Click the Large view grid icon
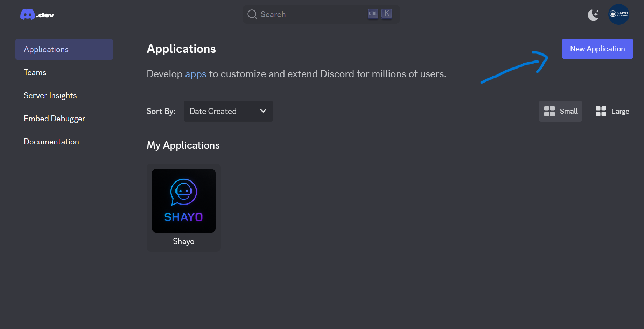The width and height of the screenshot is (644, 329). pos(601,111)
